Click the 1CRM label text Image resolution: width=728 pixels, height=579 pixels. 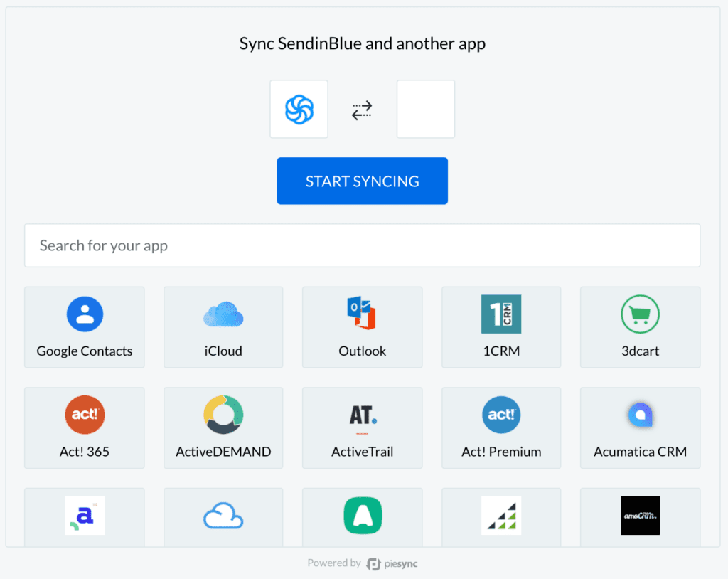[501, 351]
